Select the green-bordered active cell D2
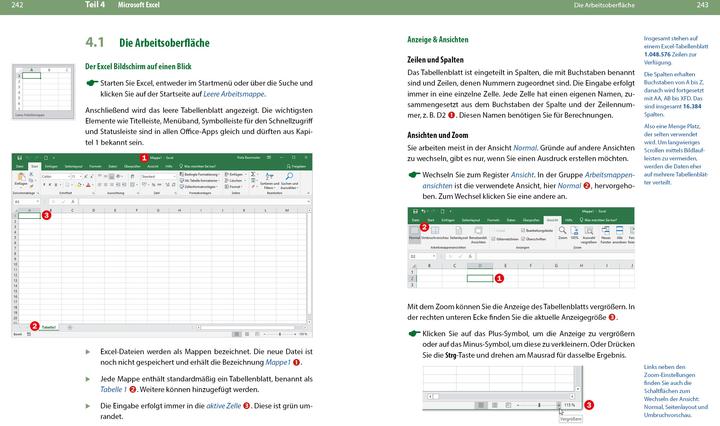Viewport: 720px width, 426px height. click(480, 278)
